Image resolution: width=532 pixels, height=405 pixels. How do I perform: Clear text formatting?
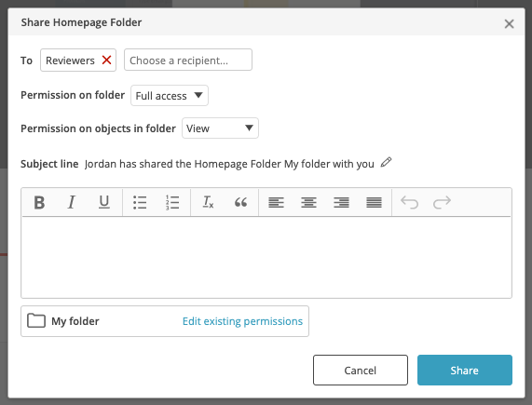[208, 202]
